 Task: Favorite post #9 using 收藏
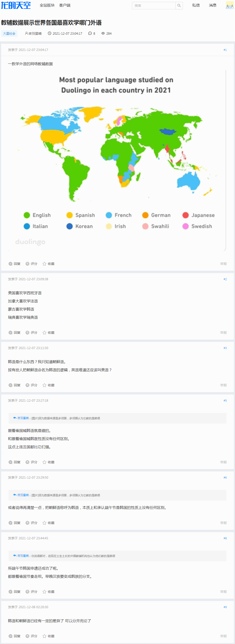48,636
